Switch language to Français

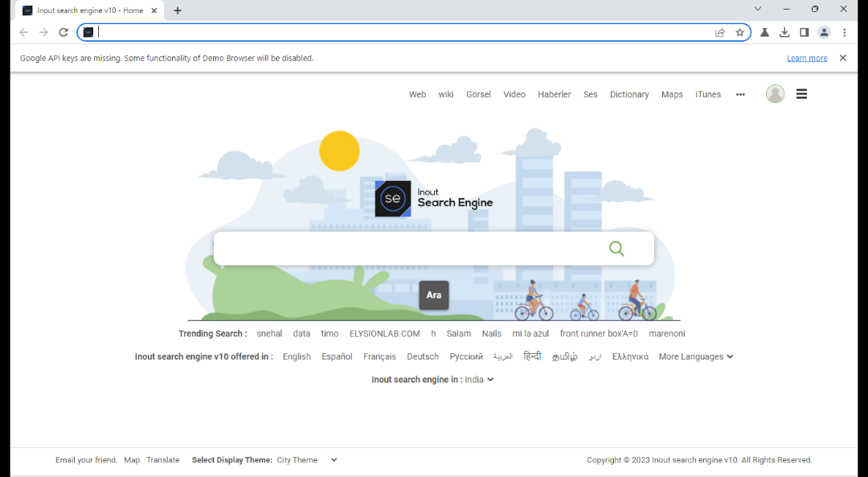pos(379,357)
